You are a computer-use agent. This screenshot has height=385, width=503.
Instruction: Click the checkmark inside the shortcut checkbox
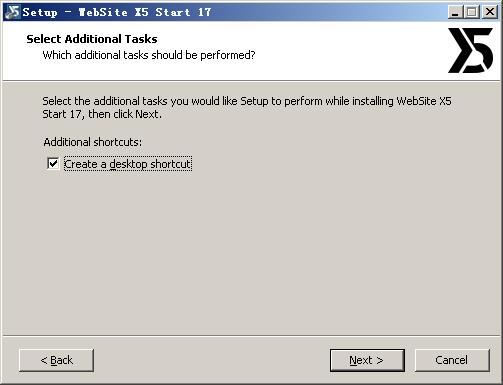pyautogui.click(x=53, y=164)
